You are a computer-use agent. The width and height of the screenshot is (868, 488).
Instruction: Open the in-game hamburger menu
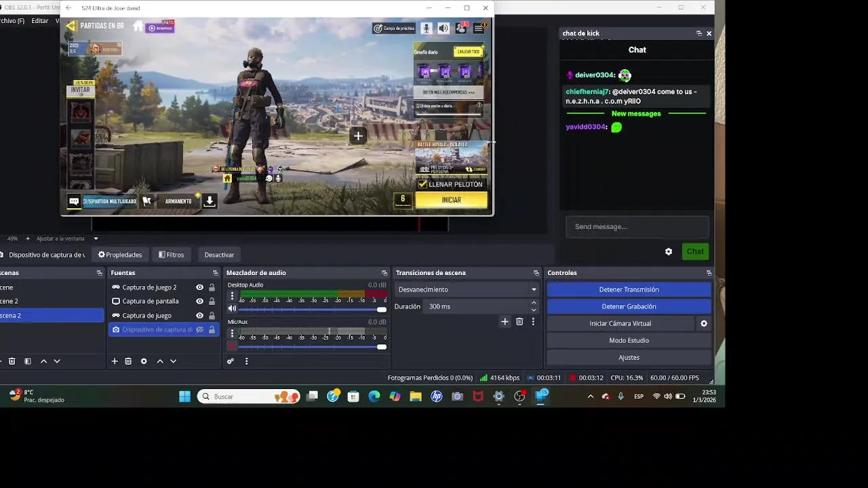click(x=479, y=28)
